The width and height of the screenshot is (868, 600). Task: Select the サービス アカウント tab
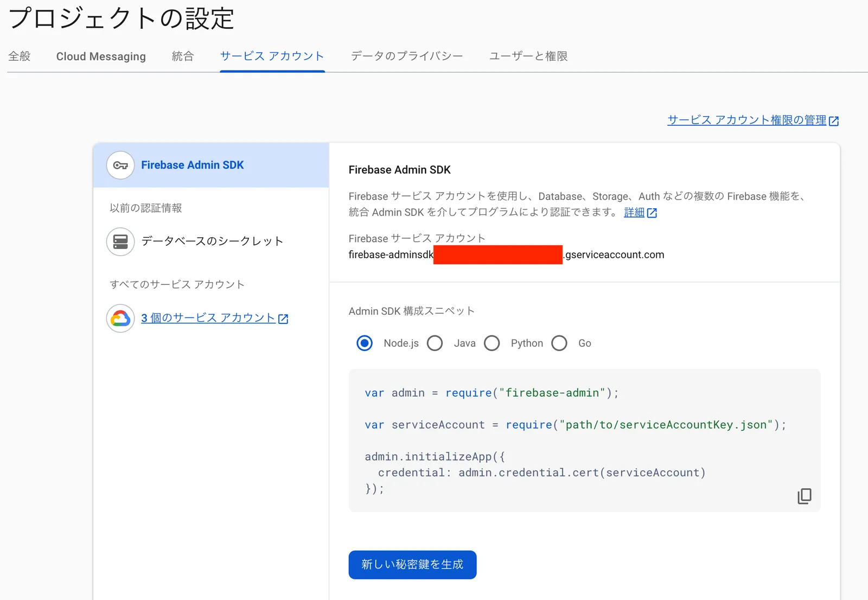coord(272,56)
